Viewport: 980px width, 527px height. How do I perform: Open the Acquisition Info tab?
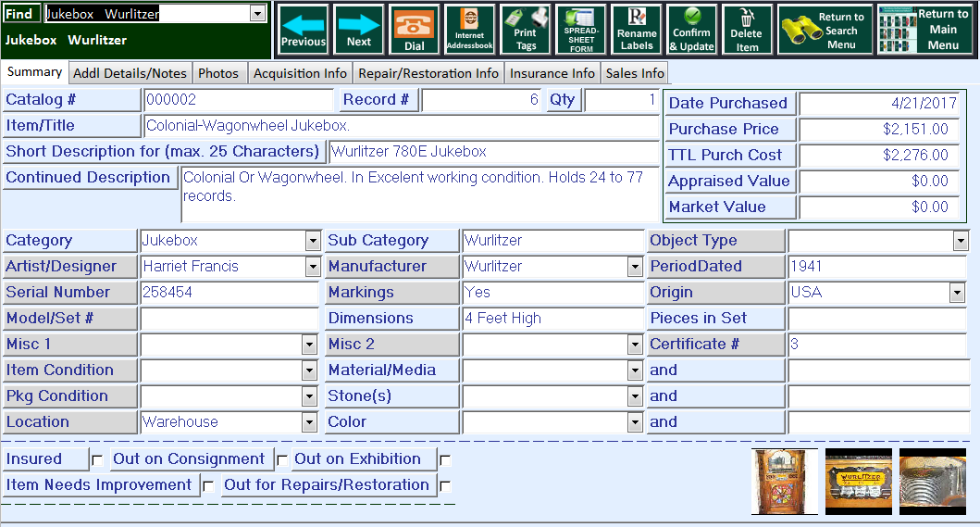pos(300,73)
